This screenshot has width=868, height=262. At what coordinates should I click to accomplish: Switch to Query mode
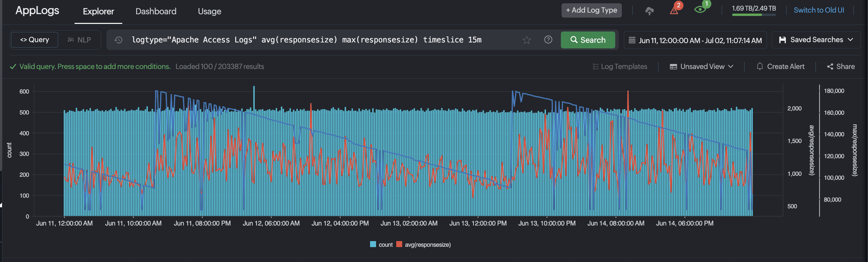pos(34,40)
